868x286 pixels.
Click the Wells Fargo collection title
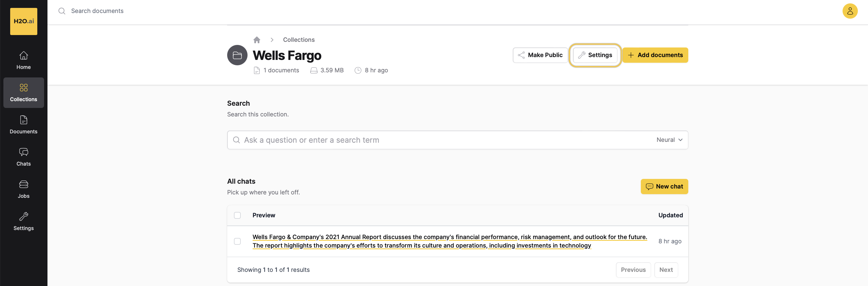pyautogui.click(x=287, y=55)
